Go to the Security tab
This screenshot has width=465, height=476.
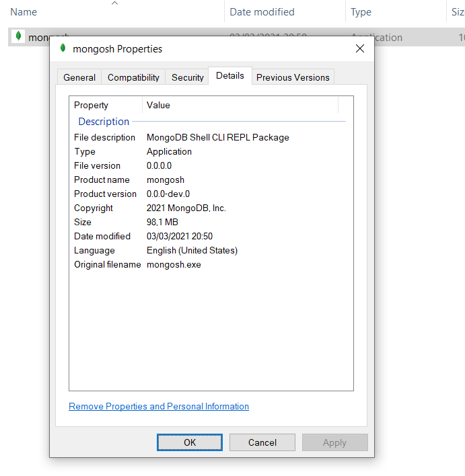[x=187, y=77]
